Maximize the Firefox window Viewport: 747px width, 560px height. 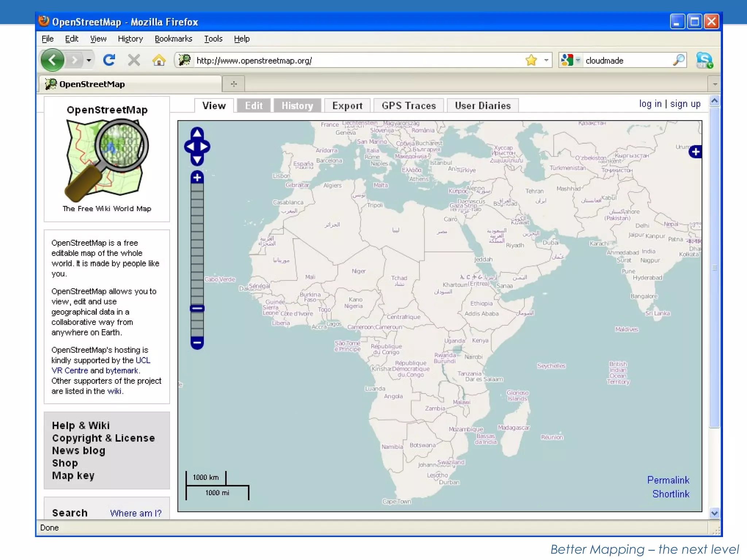(x=694, y=22)
